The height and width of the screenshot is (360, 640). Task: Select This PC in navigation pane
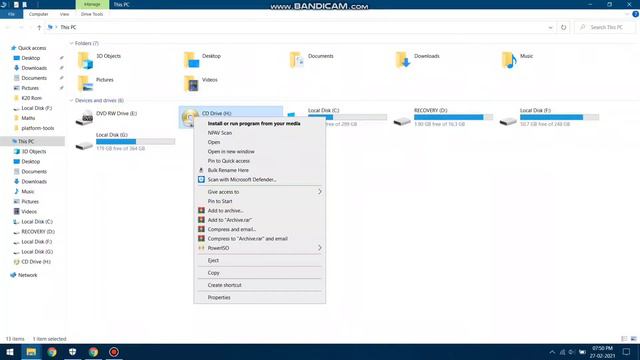click(26, 141)
